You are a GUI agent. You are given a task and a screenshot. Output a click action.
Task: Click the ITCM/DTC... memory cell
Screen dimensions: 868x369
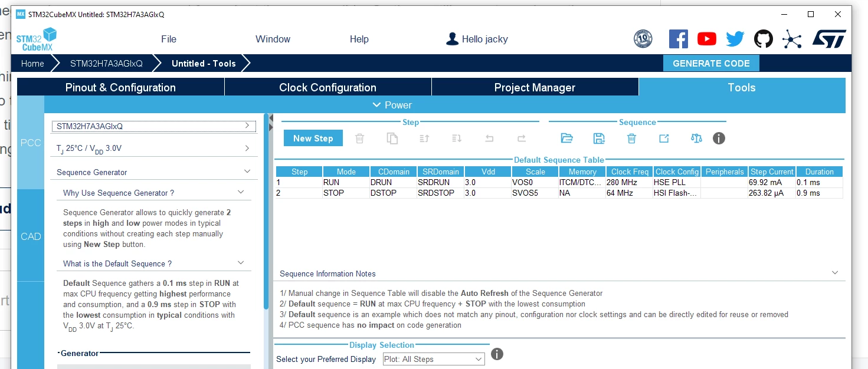[582, 183]
